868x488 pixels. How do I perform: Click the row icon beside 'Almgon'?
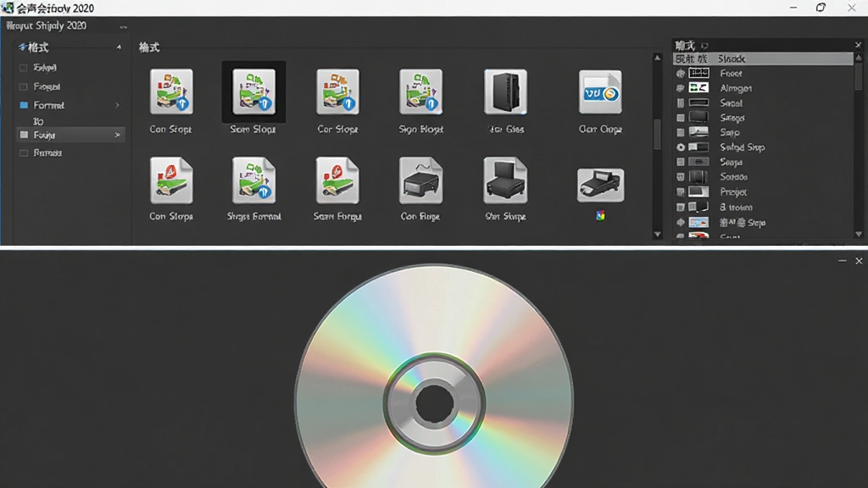click(681, 88)
